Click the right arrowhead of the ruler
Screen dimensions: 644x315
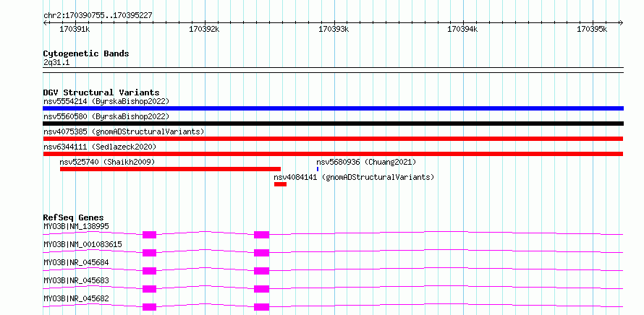coord(622,23)
